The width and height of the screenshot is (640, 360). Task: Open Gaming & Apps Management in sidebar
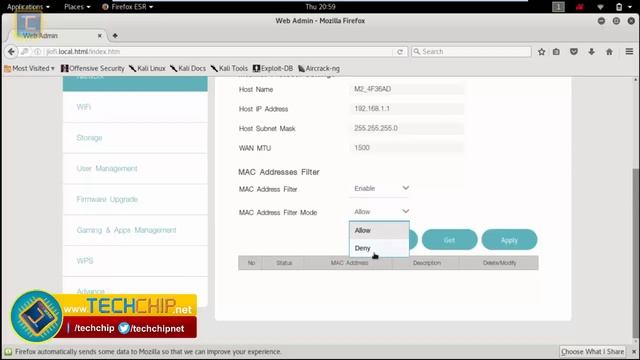[x=135, y=230]
